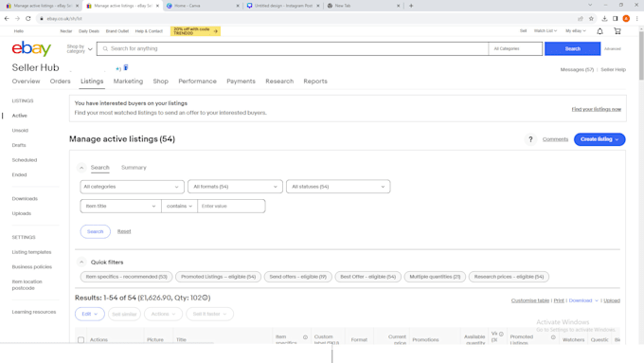Click the Enter value input field
Viewport: 644px width, 363px height.
(x=231, y=206)
